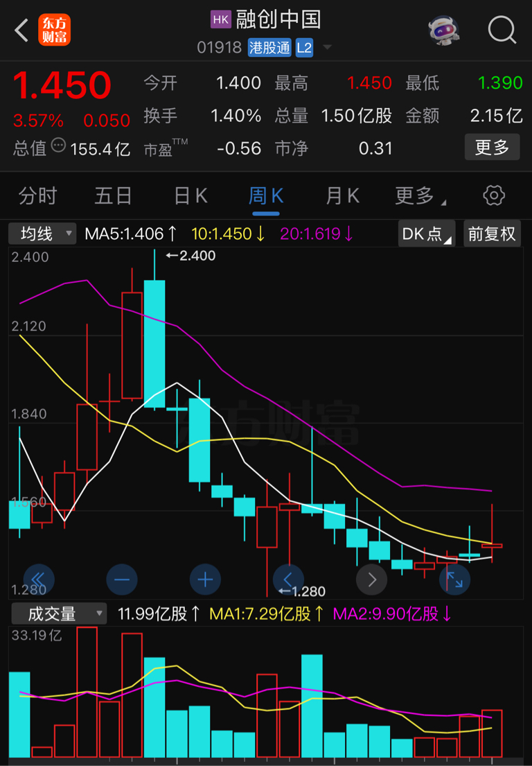The image size is (532, 766).
Task: Tap the 总量 value 1.50亿股
Action: (357, 116)
